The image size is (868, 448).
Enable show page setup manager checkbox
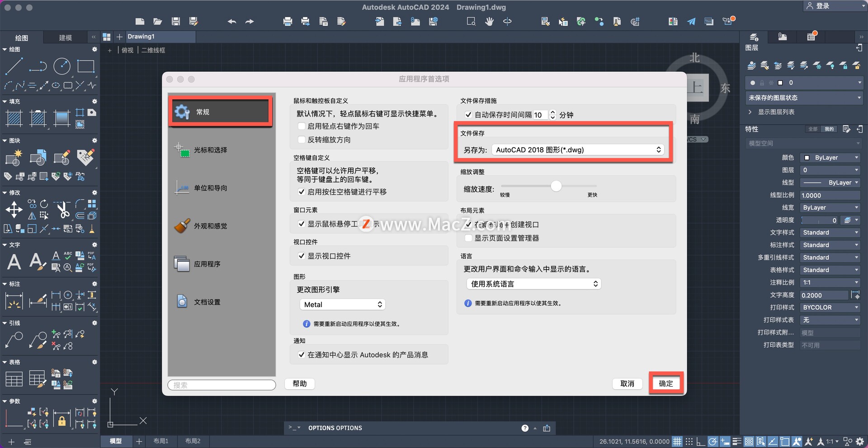(469, 238)
